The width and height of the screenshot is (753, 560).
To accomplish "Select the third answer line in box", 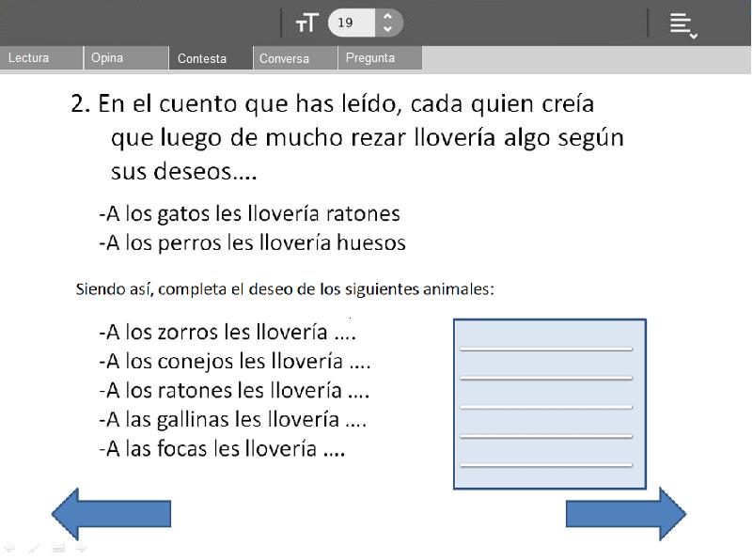I will (x=546, y=406).
